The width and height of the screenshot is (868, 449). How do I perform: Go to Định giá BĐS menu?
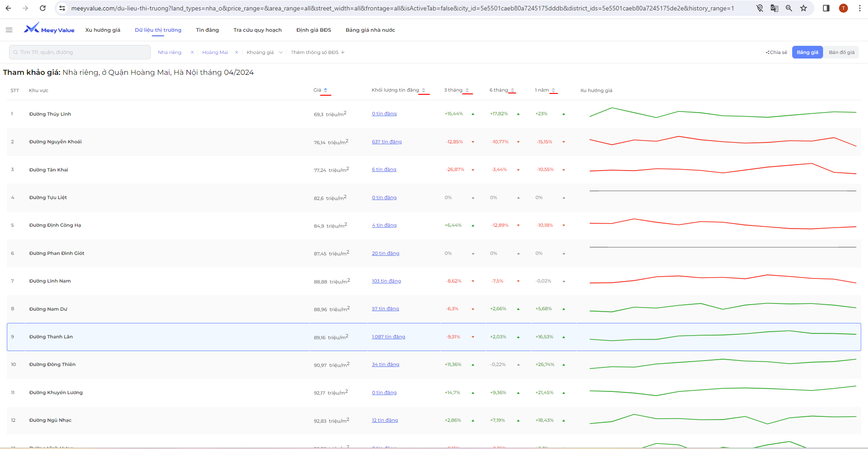[x=313, y=30]
